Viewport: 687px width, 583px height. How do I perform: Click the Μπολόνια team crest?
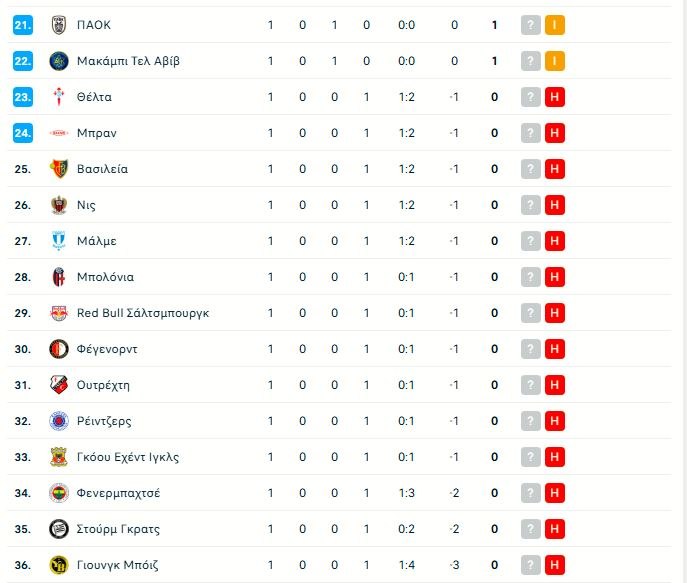pos(58,277)
